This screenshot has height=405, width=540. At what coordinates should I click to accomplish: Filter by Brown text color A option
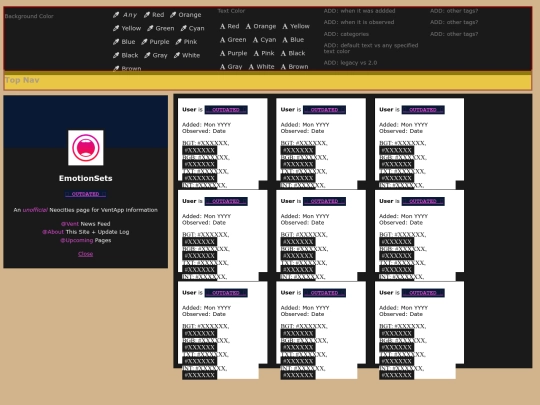[x=294, y=66]
